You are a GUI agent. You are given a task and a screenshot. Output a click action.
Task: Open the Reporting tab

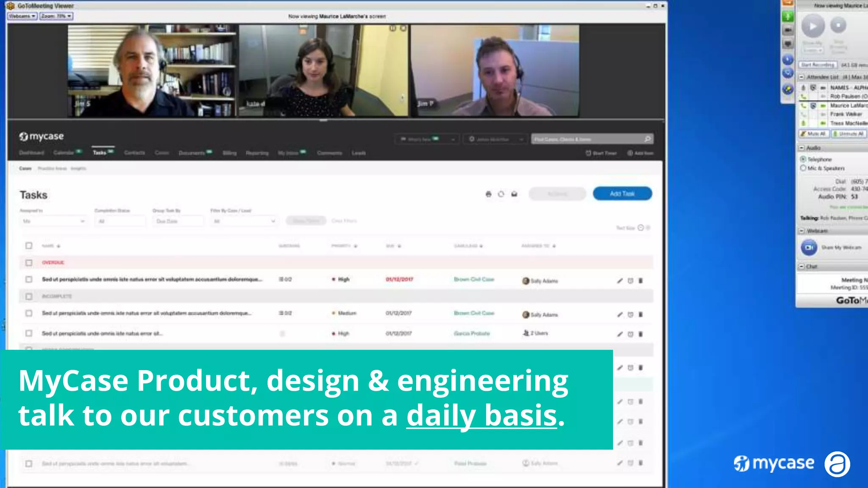pos(257,153)
